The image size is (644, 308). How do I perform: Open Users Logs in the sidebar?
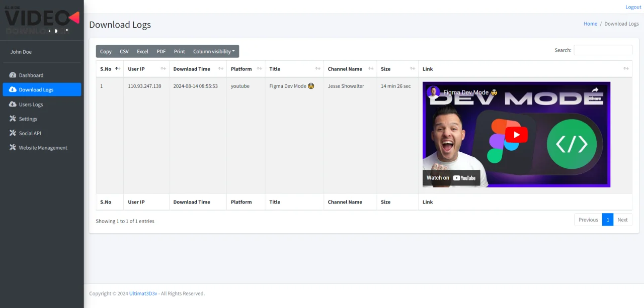pos(42,104)
